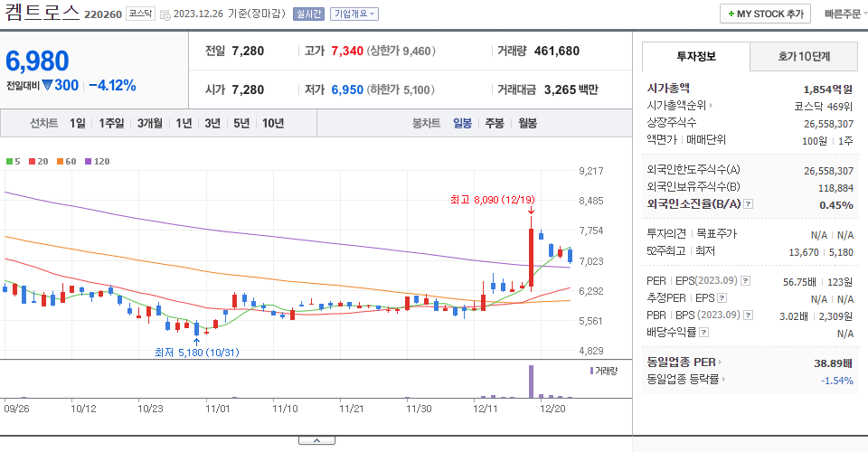The height and width of the screenshot is (452, 868).
Task: Click 코스닥 469위 rank value
Action: click(823, 107)
